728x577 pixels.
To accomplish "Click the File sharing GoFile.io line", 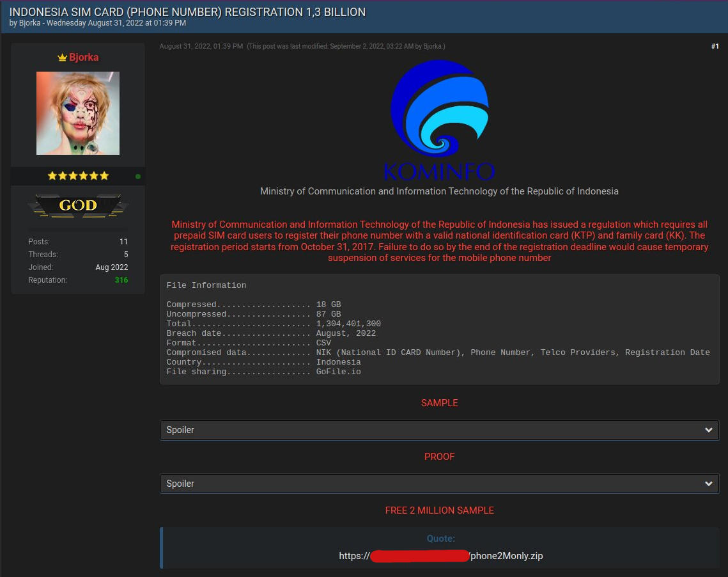I will tap(264, 372).
